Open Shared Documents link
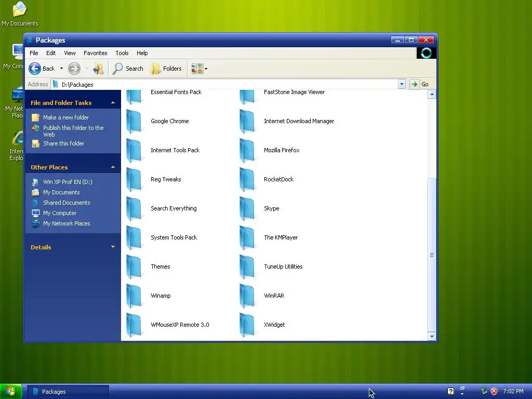This screenshot has width=532, height=399. [66, 203]
